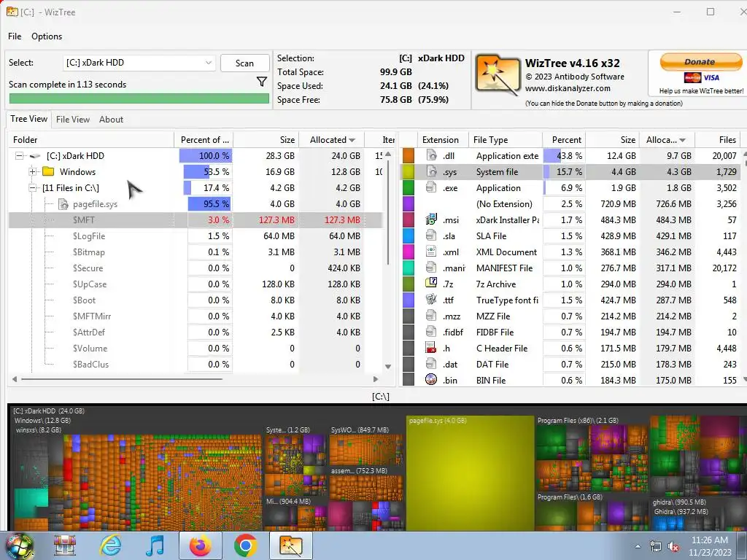Click the .msi installer icon

coord(432,219)
